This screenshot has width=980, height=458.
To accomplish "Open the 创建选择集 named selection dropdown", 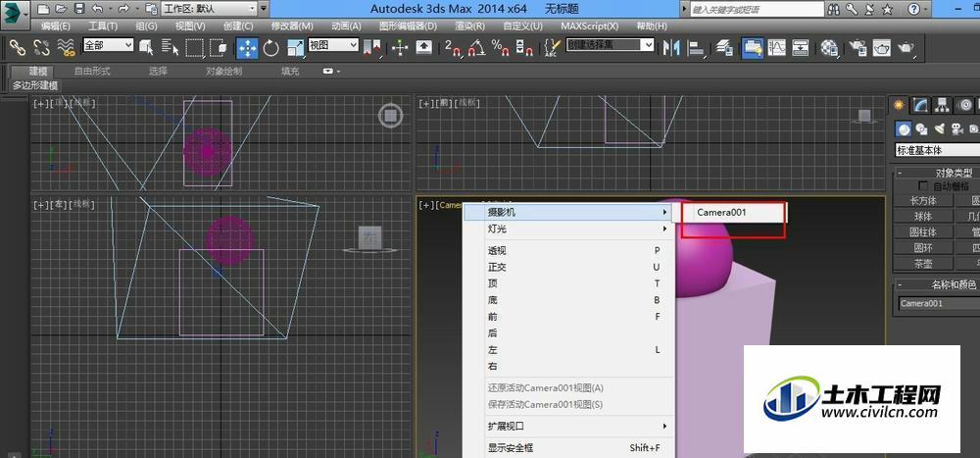I will (x=610, y=45).
